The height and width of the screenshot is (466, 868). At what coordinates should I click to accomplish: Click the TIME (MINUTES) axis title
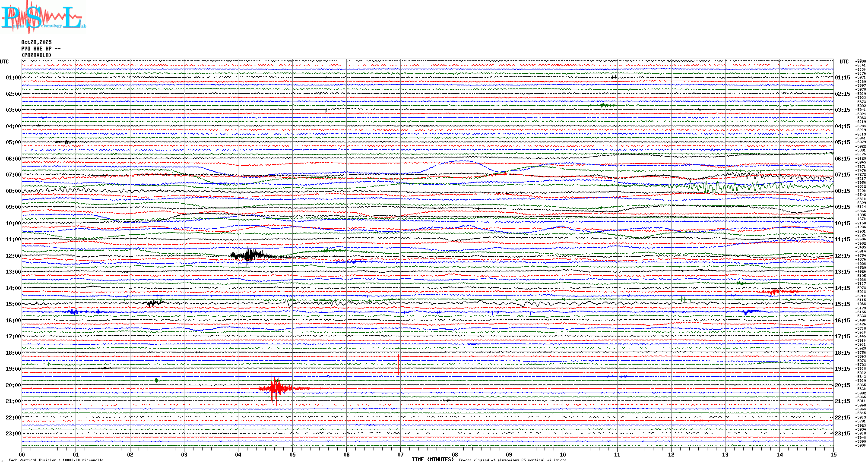tap(432, 460)
